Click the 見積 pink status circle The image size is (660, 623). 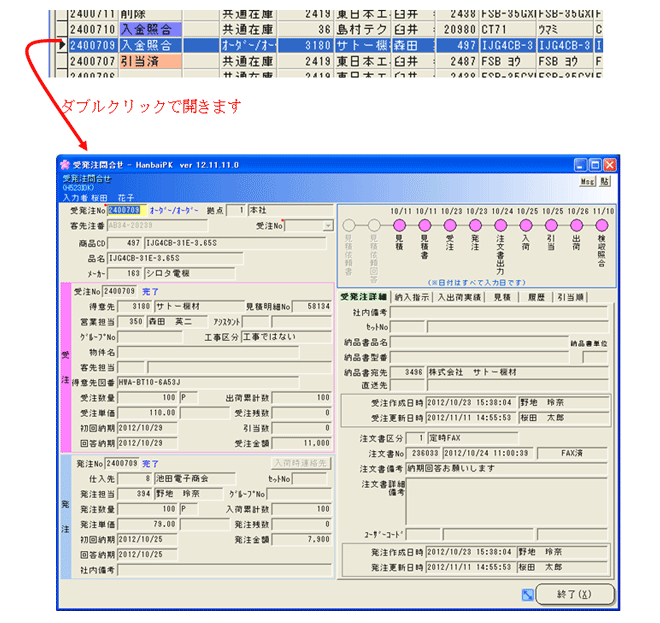[x=398, y=225]
